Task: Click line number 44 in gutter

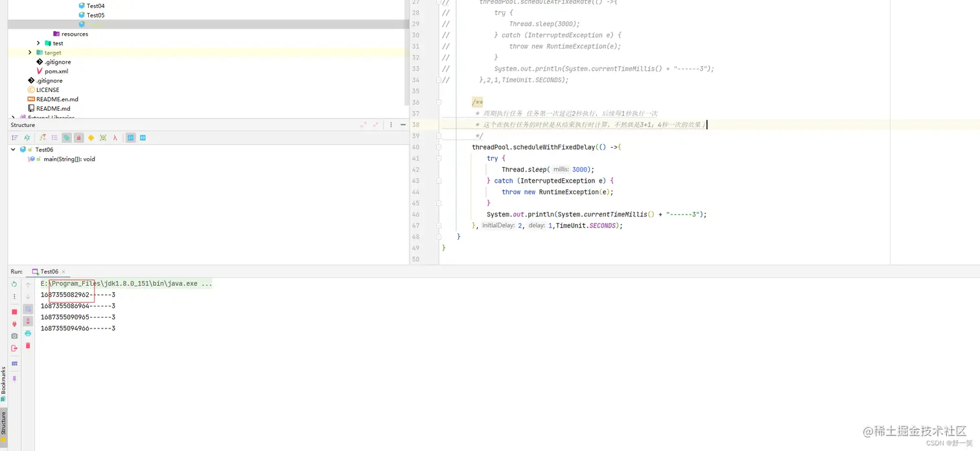Action: point(415,192)
